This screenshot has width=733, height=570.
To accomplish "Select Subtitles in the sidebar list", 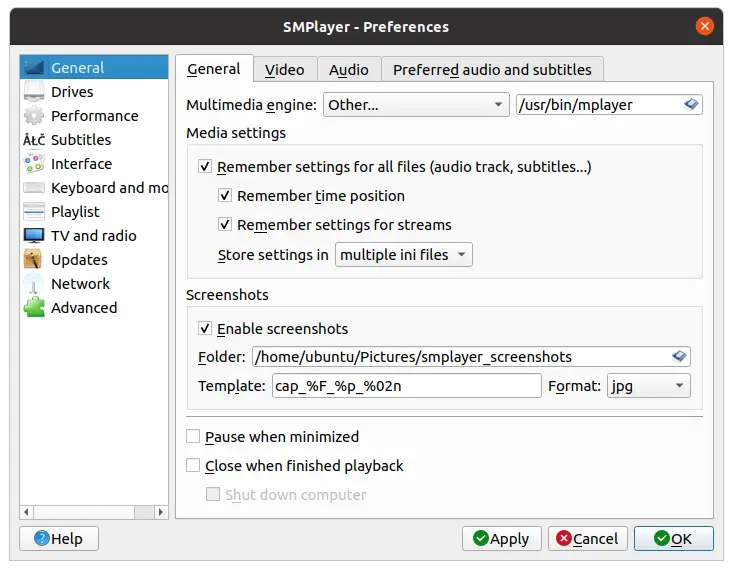I will pos(94,139).
